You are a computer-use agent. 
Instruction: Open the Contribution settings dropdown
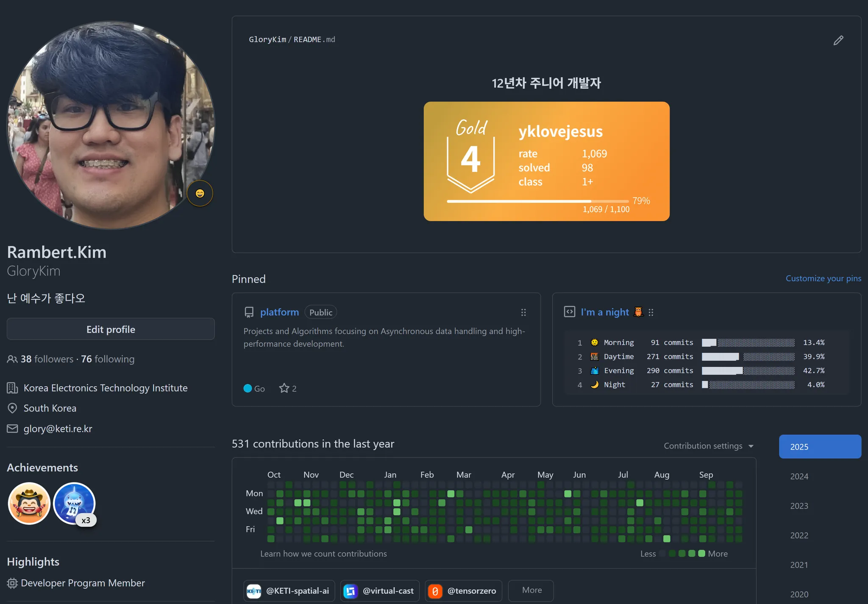pos(708,446)
